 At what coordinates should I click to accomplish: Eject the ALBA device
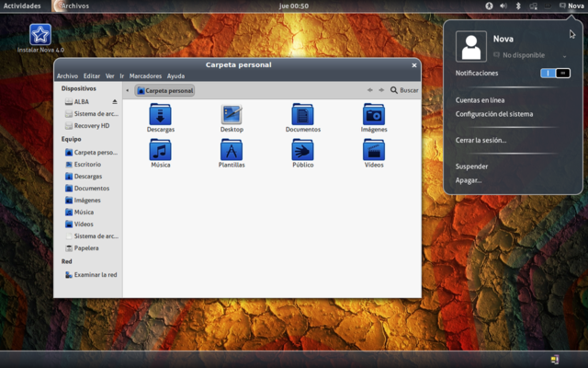115,102
